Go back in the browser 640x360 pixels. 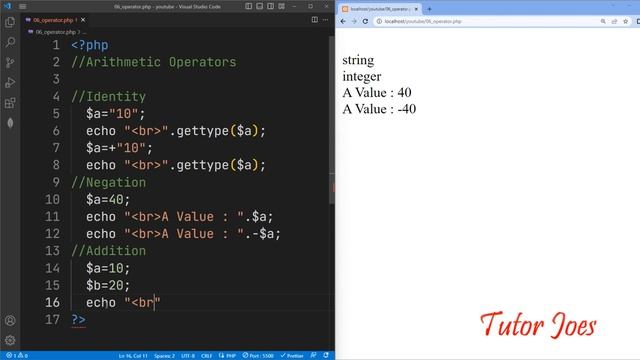(343, 21)
